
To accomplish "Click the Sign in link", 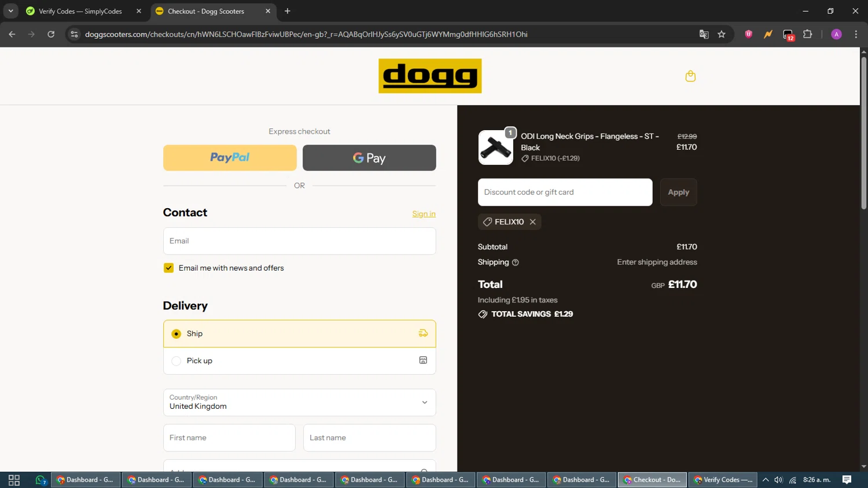I will (x=424, y=214).
